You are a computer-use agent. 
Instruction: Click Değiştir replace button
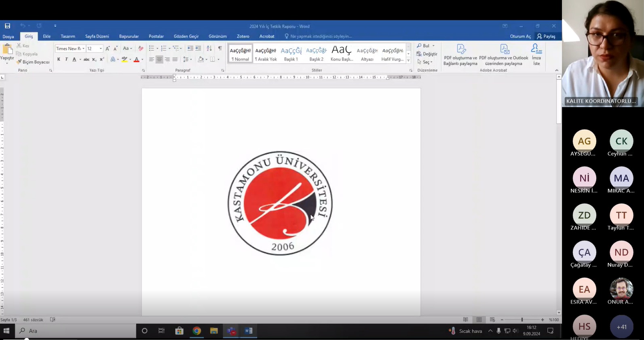click(x=427, y=54)
